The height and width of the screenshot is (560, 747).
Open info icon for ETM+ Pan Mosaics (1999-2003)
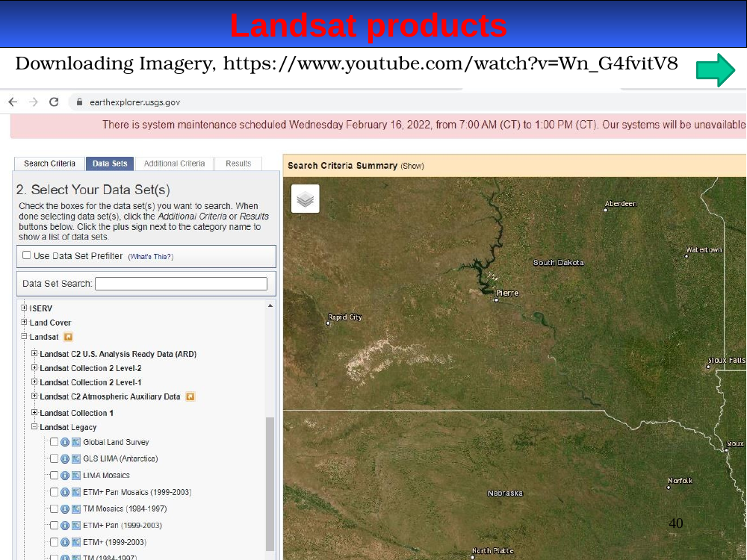(x=65, y=492)
